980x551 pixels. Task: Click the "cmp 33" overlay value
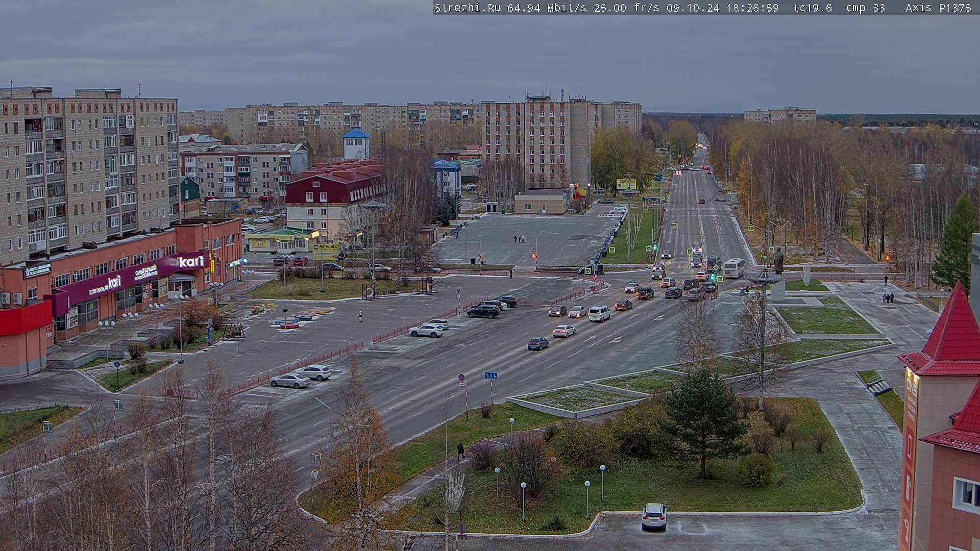point(865,8)
